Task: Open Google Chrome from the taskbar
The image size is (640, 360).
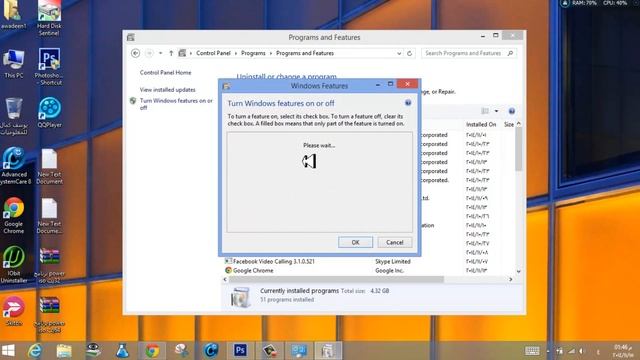Action: (x=152, y=351)
